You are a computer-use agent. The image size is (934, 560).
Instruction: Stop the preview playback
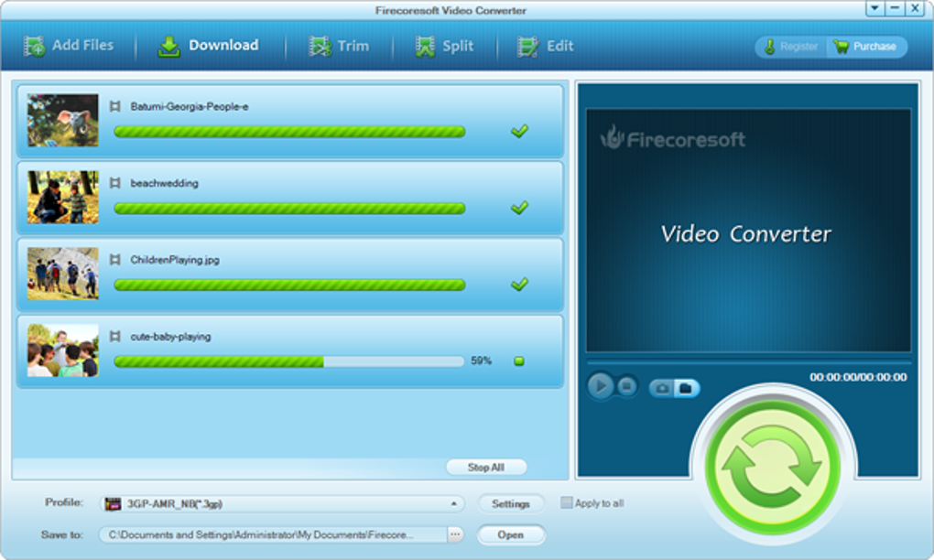626,386
